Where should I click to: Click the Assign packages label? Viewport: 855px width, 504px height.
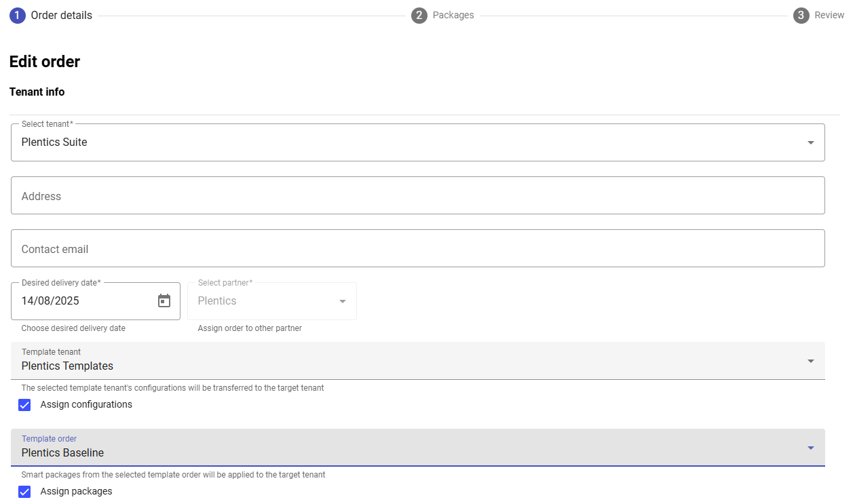pyautogui.click(x=76, y=491)
